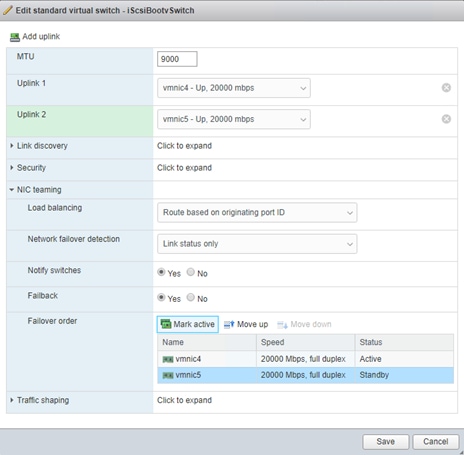The height and width of the screenshot is (455, 464).
Task: Select Yes for Failback
Action: [x=161, y=297]
